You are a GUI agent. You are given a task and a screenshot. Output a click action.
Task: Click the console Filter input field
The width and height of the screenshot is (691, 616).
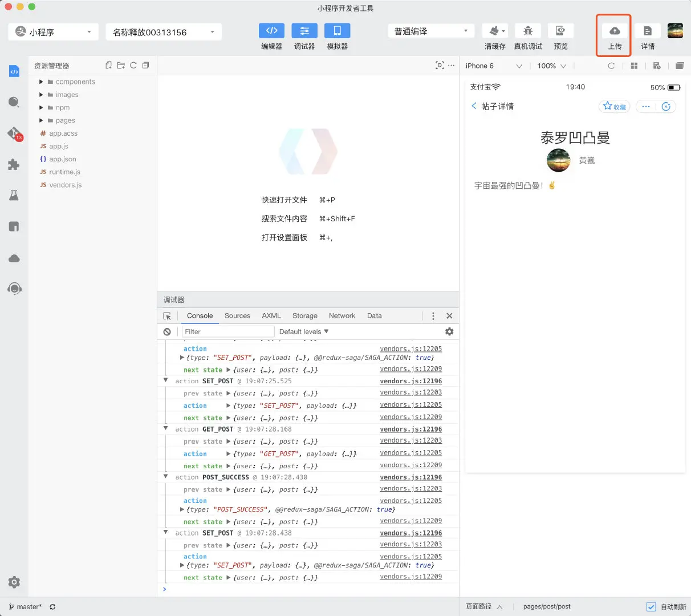point(228,331)
